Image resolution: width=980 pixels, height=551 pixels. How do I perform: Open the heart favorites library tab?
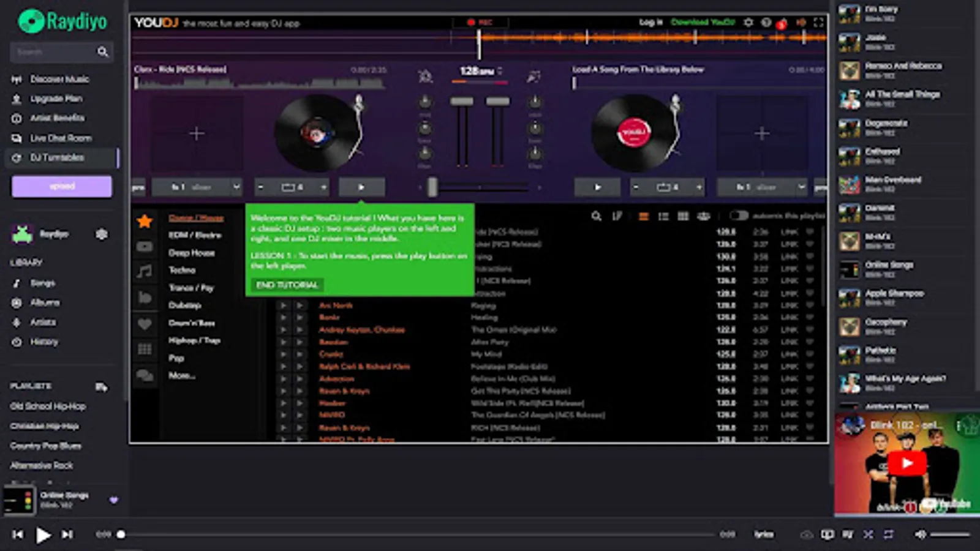pyautogui.click(x=145, y=324)
